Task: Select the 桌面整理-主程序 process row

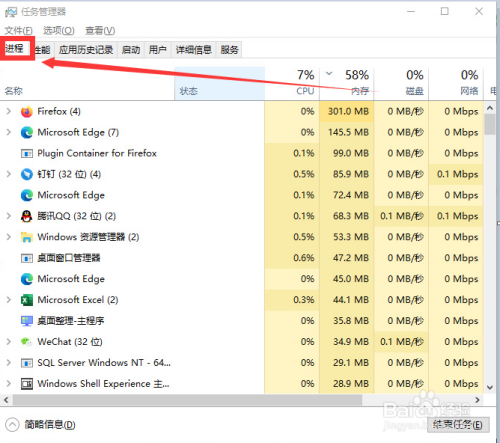Action: [242, 321]
